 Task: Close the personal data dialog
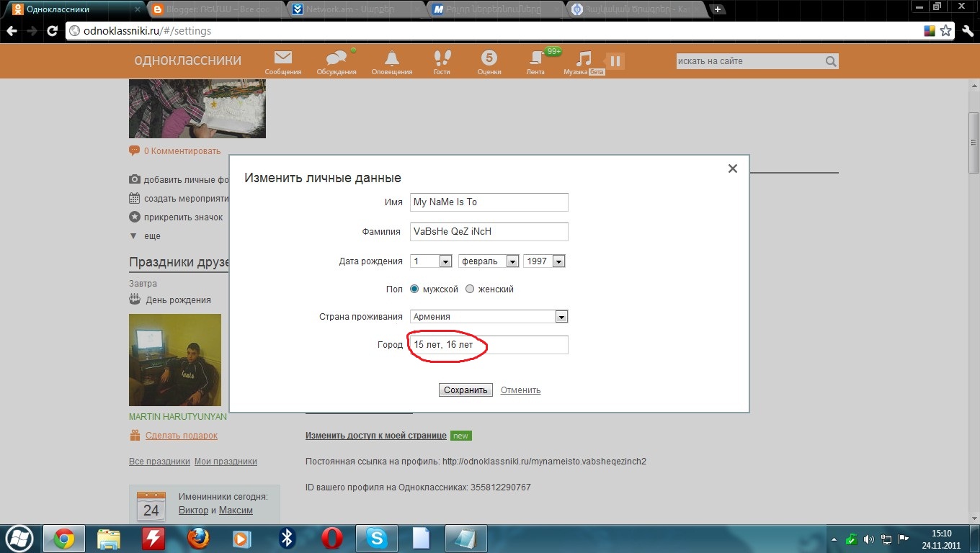(733, 168)
